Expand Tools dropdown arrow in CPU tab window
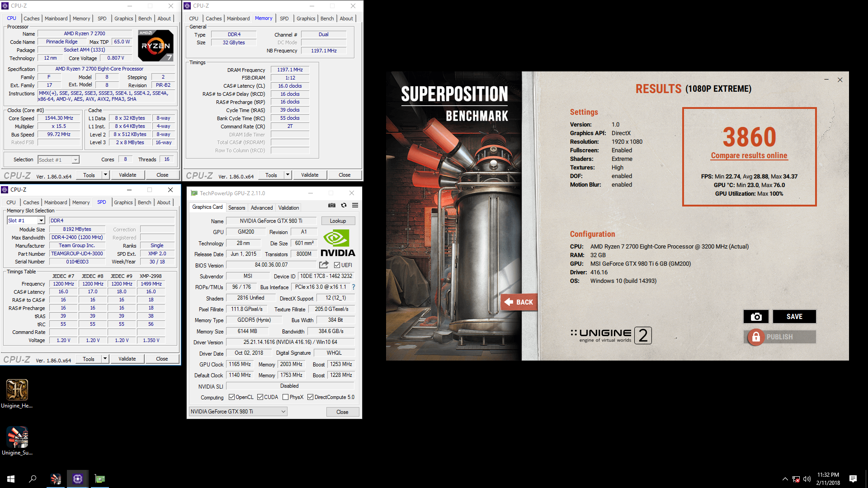The height and width of the screenshot is (488, 868). pyautogui.click(x=105, y=175)
